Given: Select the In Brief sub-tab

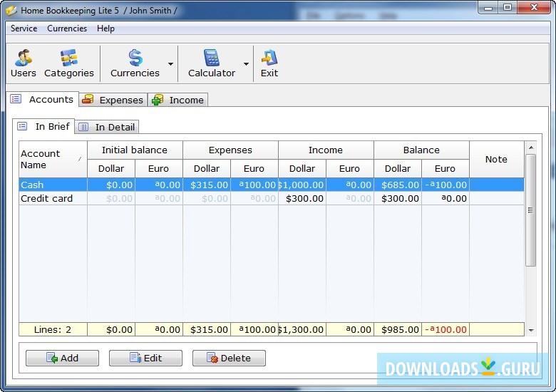Looking at the screenshot, I should pos(43,127).
